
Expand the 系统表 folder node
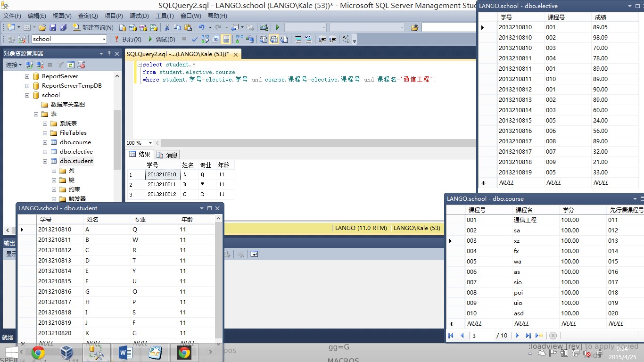[45, 123]
